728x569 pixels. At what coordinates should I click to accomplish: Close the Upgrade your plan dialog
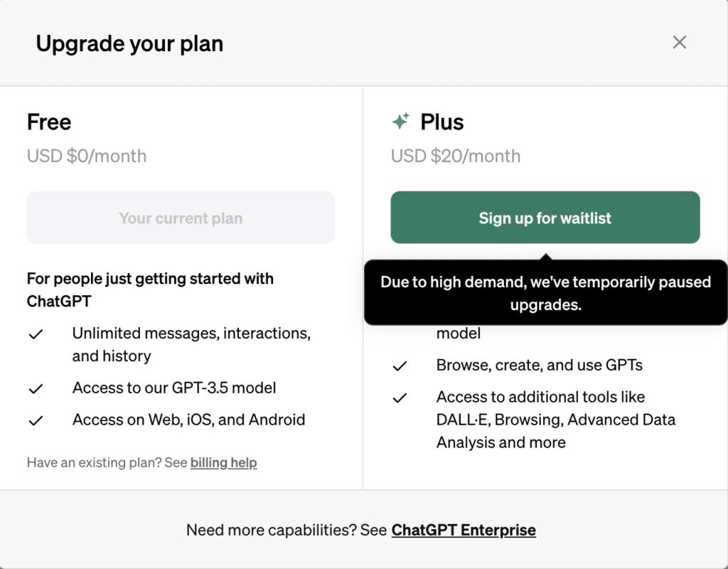tap(679, 42)
